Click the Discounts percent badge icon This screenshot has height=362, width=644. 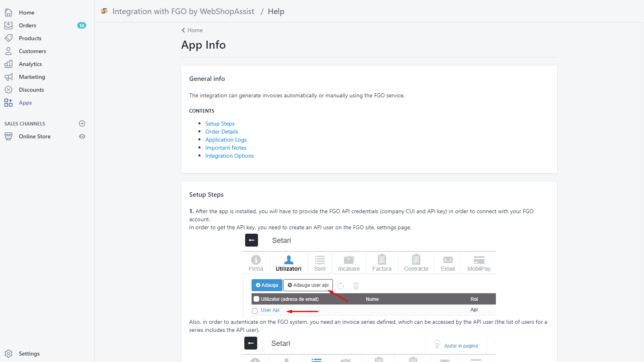8,90
